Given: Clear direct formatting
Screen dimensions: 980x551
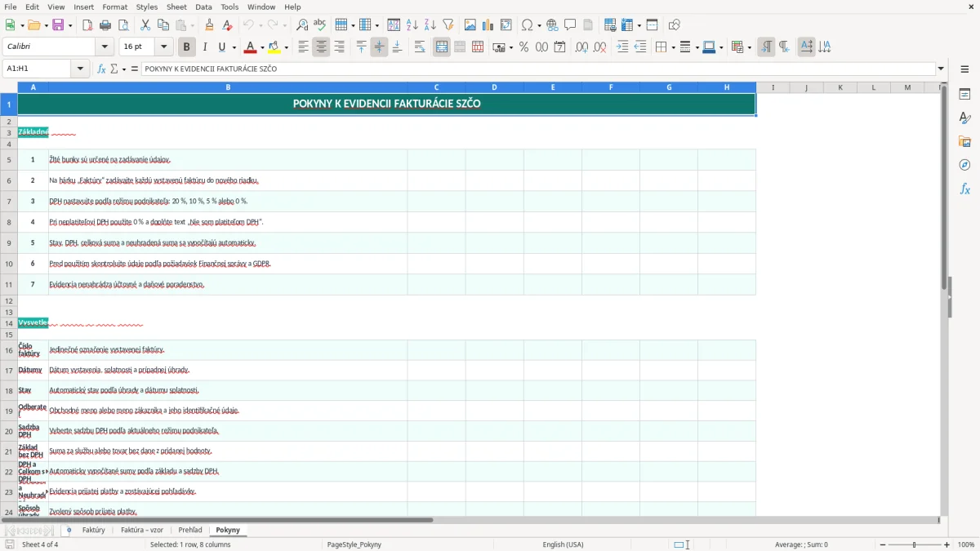Looking at the screenshot, I should point(228,25).
